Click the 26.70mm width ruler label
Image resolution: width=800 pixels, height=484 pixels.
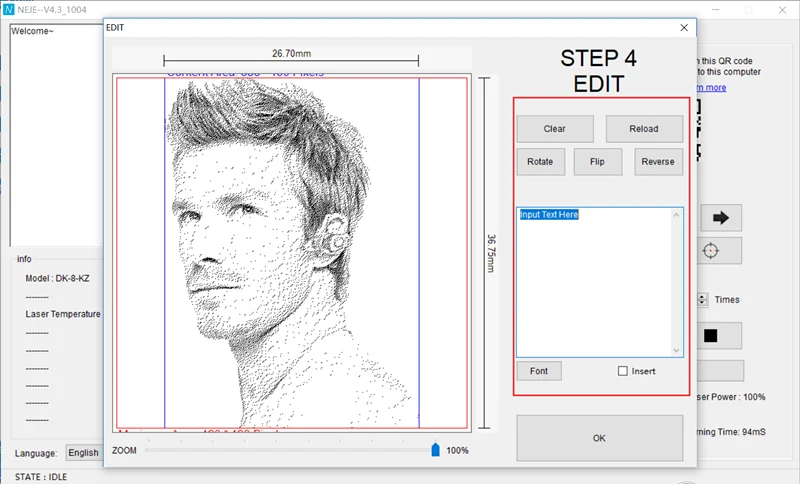291,54
